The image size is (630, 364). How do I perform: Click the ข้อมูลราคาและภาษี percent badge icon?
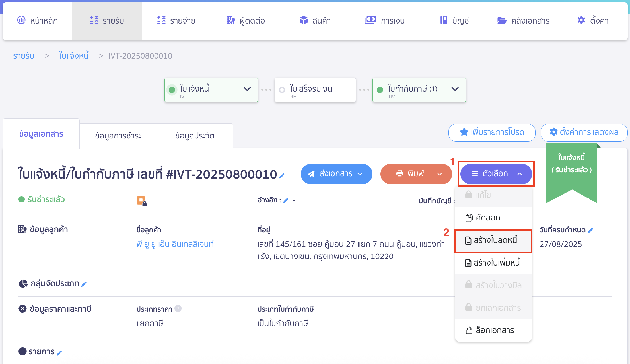click(x=22, y=309)
